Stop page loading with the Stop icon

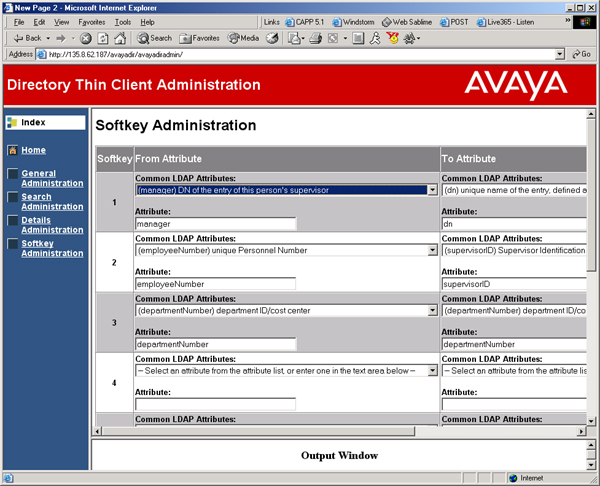[86, 38]
